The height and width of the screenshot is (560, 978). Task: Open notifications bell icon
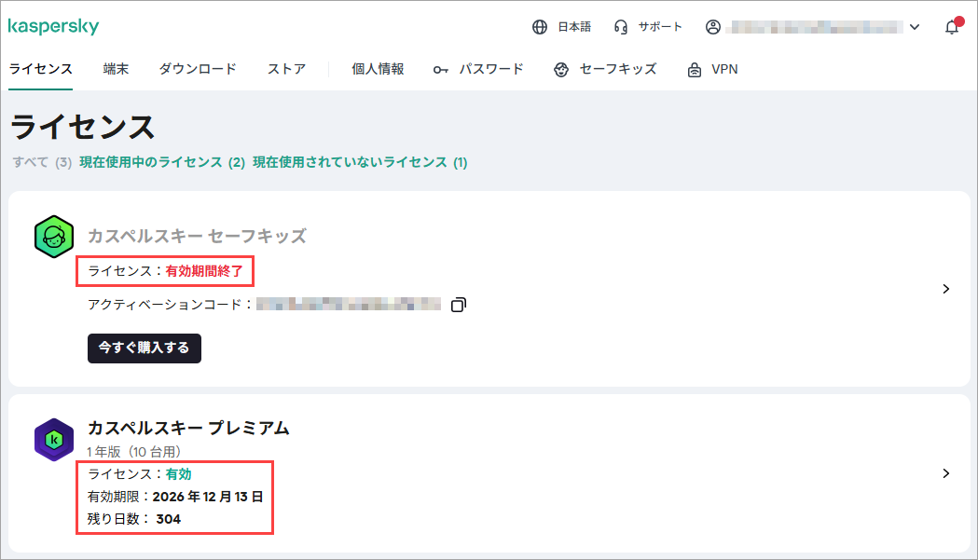click(952, 27)
